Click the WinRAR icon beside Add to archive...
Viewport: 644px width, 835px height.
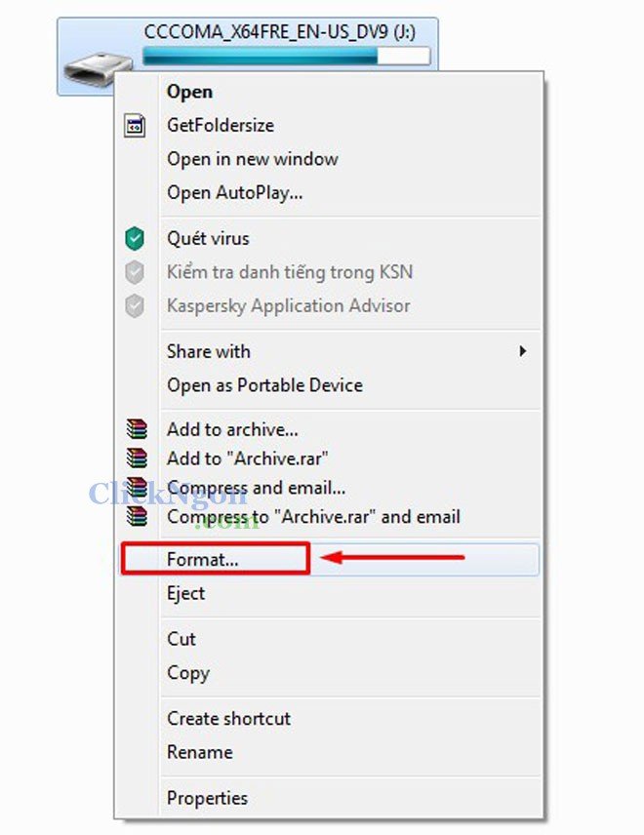(137, 428)
